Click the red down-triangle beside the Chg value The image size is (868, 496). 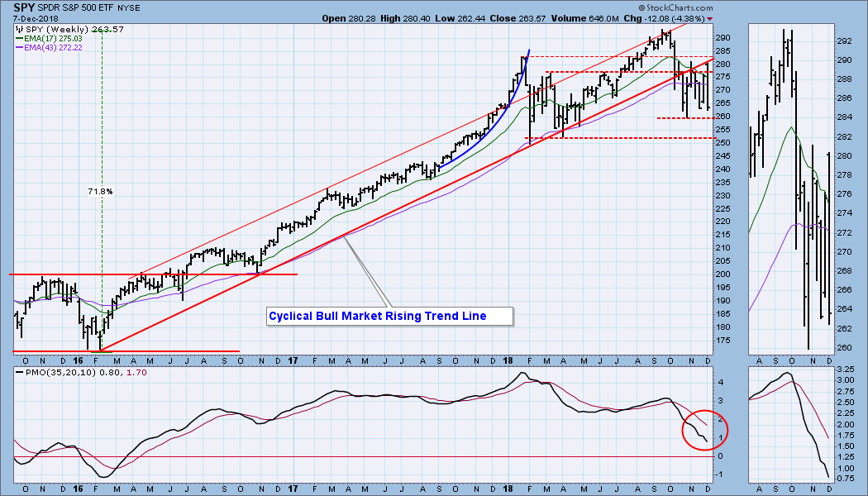click(710, 19)
